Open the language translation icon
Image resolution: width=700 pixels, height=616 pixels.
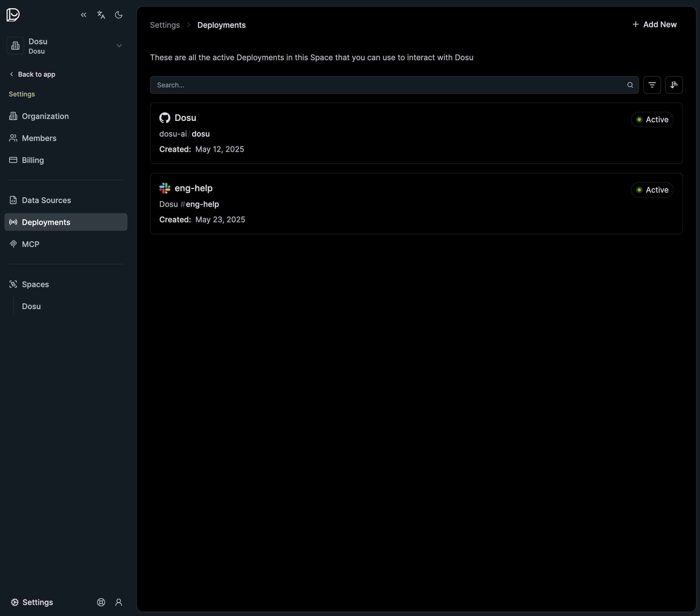[101, 15]
